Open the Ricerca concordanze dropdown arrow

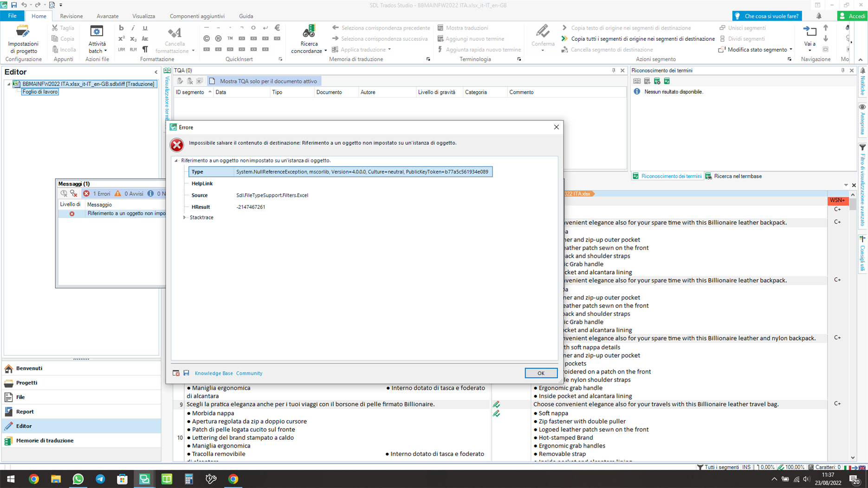point(325,51)
